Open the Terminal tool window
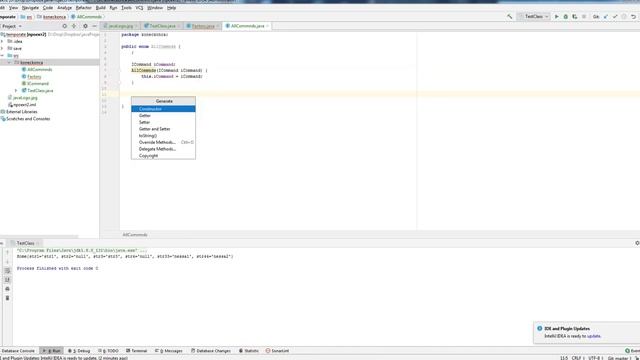This screenshot has height=360, width=640. 137,351
